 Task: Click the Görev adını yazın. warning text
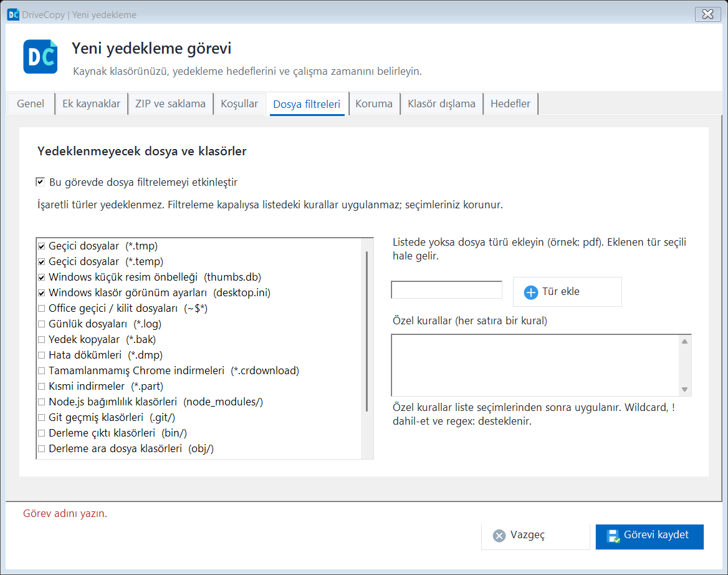65,513
